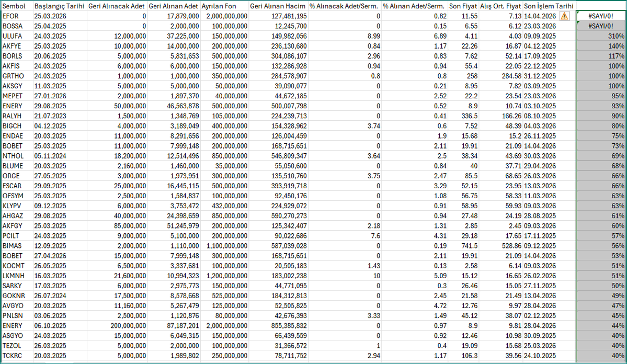Select the 336.5 last price cell

(463, 116)
